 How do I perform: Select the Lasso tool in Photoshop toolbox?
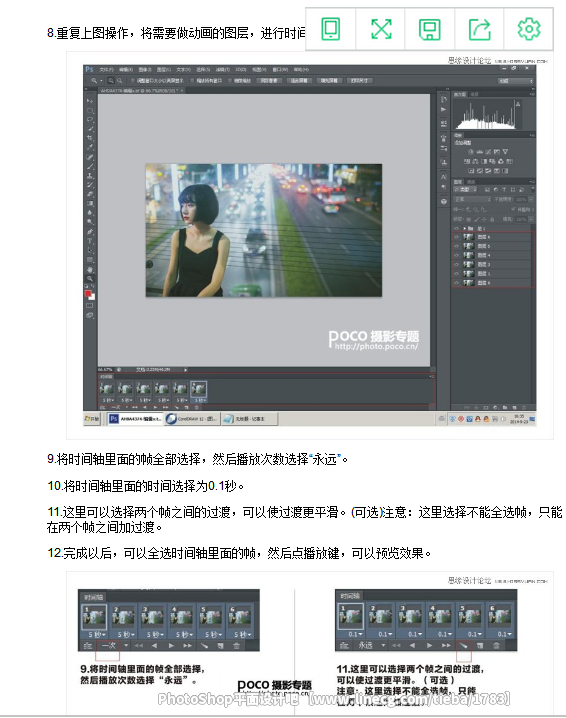coord(90,119)
